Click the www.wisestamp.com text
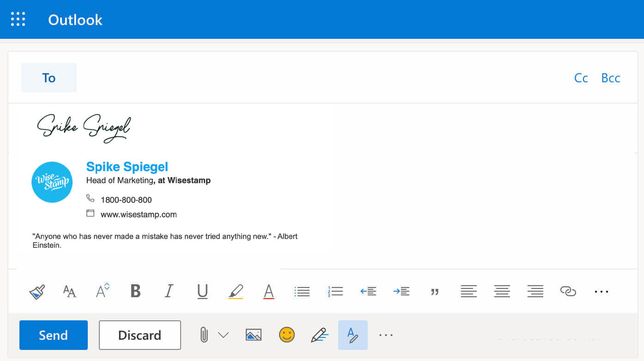This screenshot has width=644, height=361. [x=139, y=214]
